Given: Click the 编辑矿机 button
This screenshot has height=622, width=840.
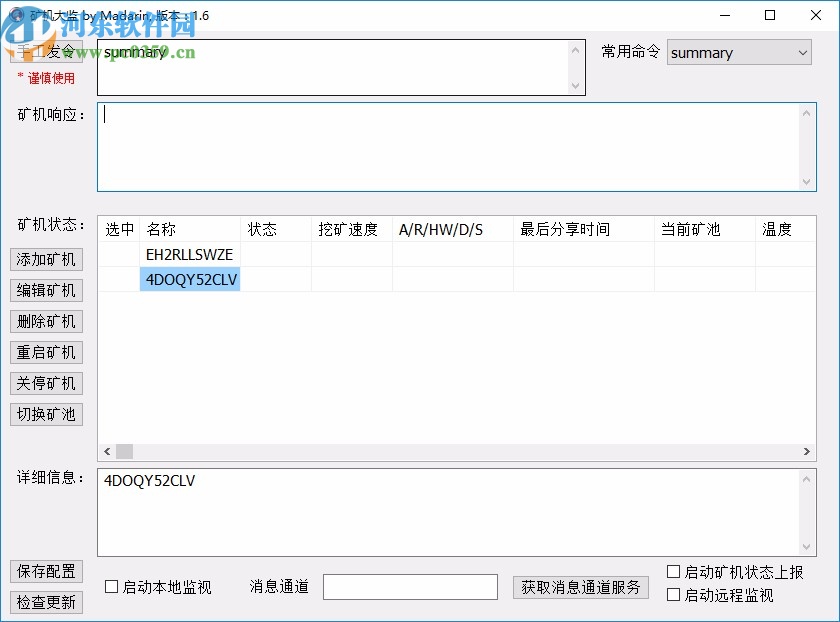Looking at the screenshot, I should point(46,290).
